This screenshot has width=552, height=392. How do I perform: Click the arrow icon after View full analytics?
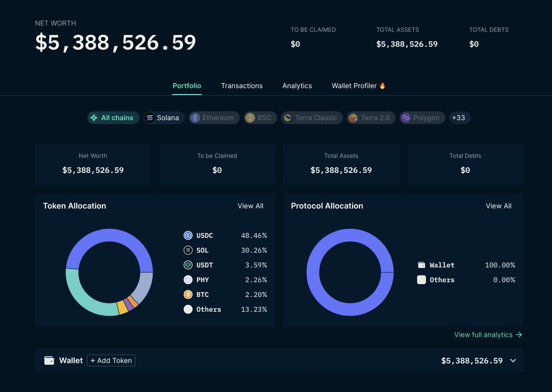pos(519,334)
